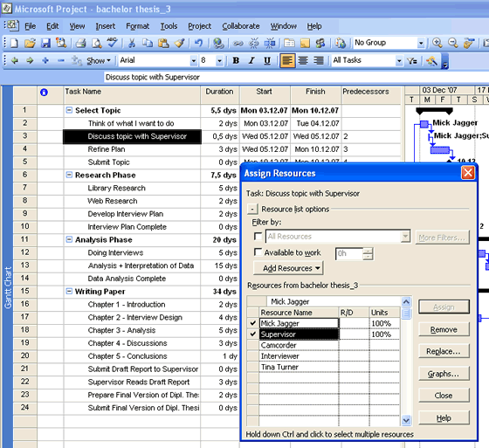
Task: Click the Zoom In magnifier icon
Action: tap(437, 43)
